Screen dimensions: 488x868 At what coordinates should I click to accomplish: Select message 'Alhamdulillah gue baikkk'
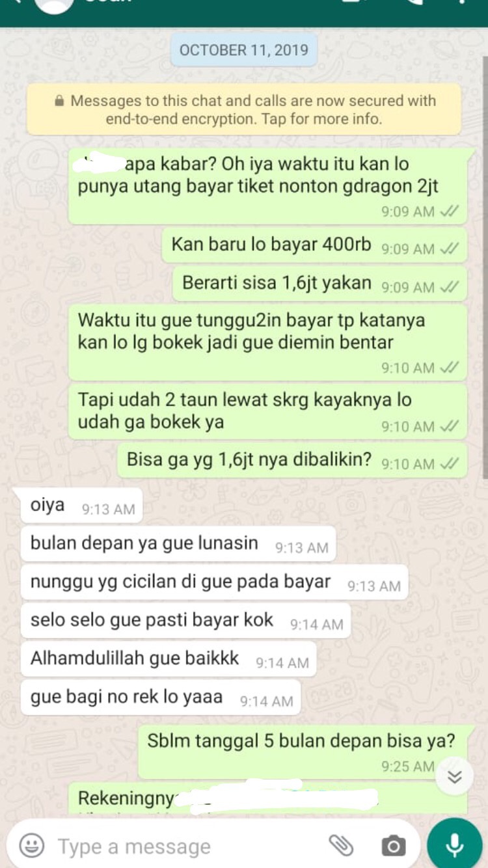tap(169, 659)
